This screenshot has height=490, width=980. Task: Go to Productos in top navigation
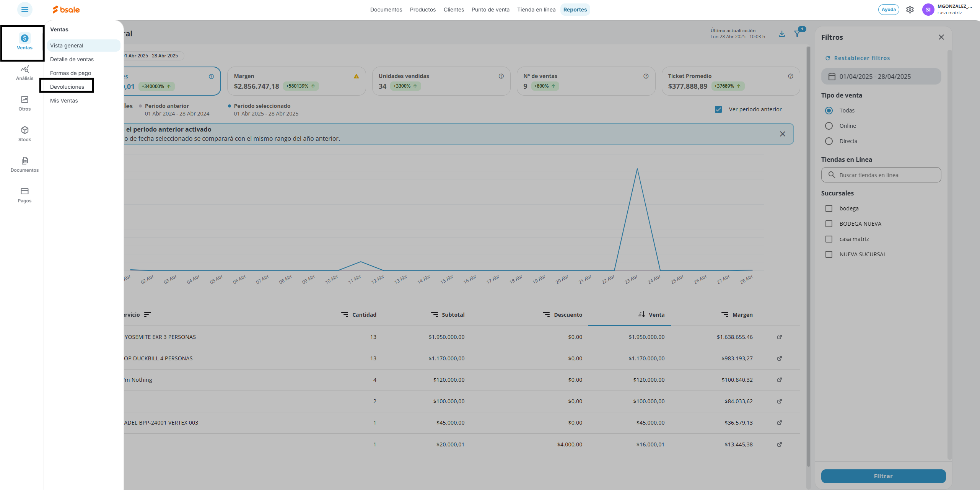pos(423,10)
